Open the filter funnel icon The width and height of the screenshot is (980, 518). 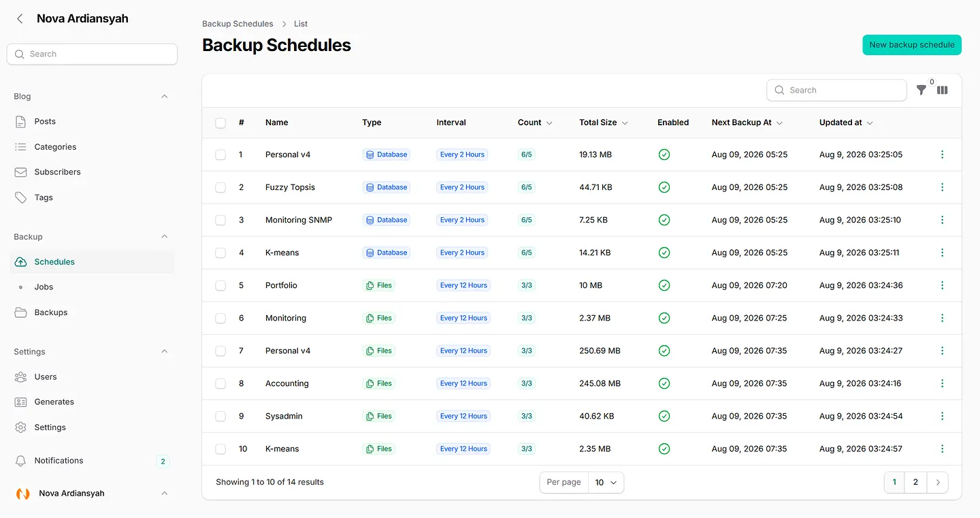pyautogui.click(x=921, y=90)
